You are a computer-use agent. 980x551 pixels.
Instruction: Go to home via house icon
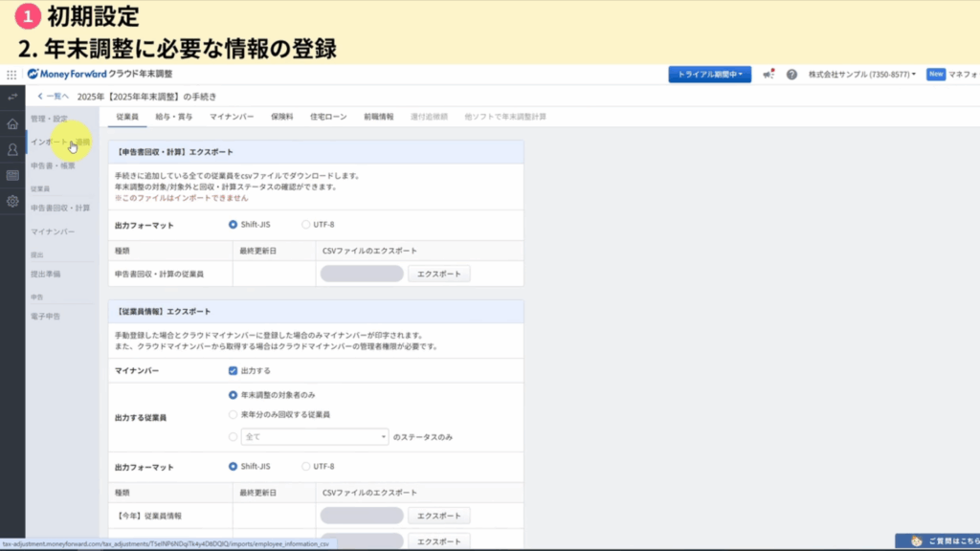click(12, 123)
